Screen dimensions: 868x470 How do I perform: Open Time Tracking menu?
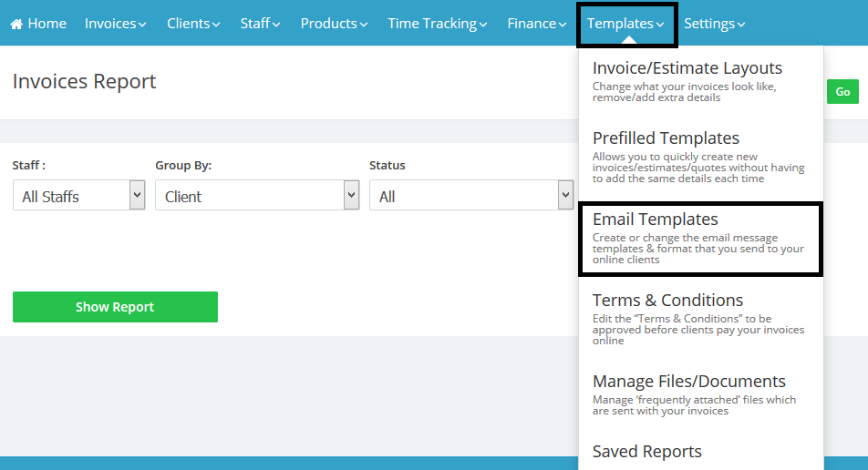click(x=438, y=24)
